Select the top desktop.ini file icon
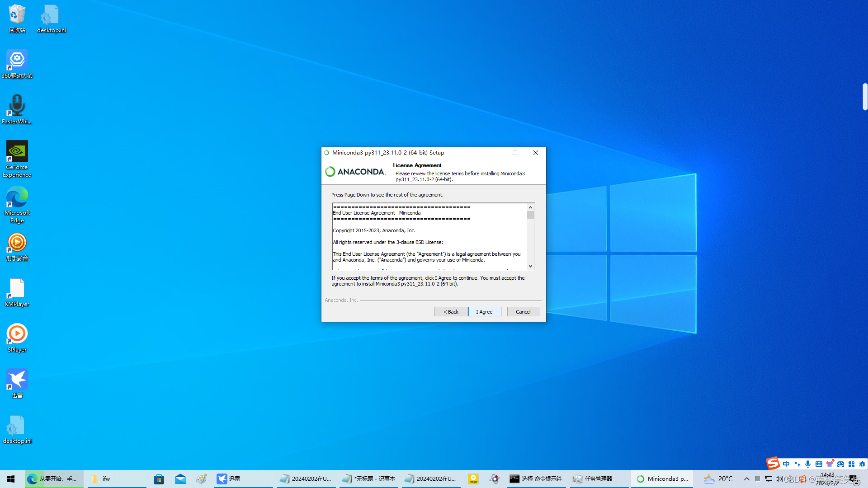Image resolution: width=868 pixels, height=488 pixels. (x=52, y=19)
